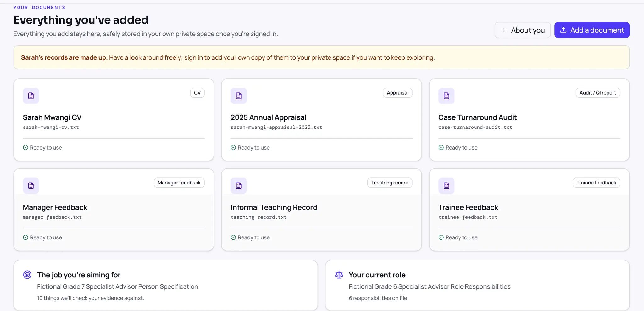Click filename sarah-mwangi-appraisal-2025.txt
The height and width of the screenshot is (311, 644).
[x=276, y=127]
